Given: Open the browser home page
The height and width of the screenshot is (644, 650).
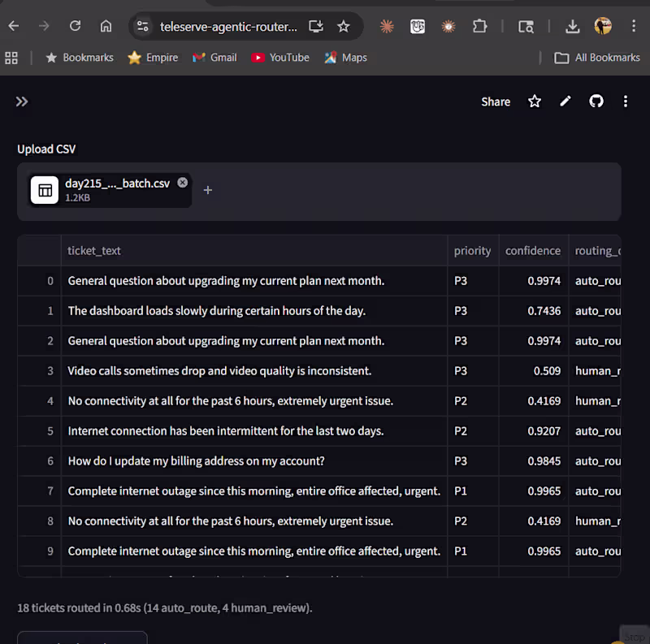Looking at the screenshot, I should tap(106, 26).
